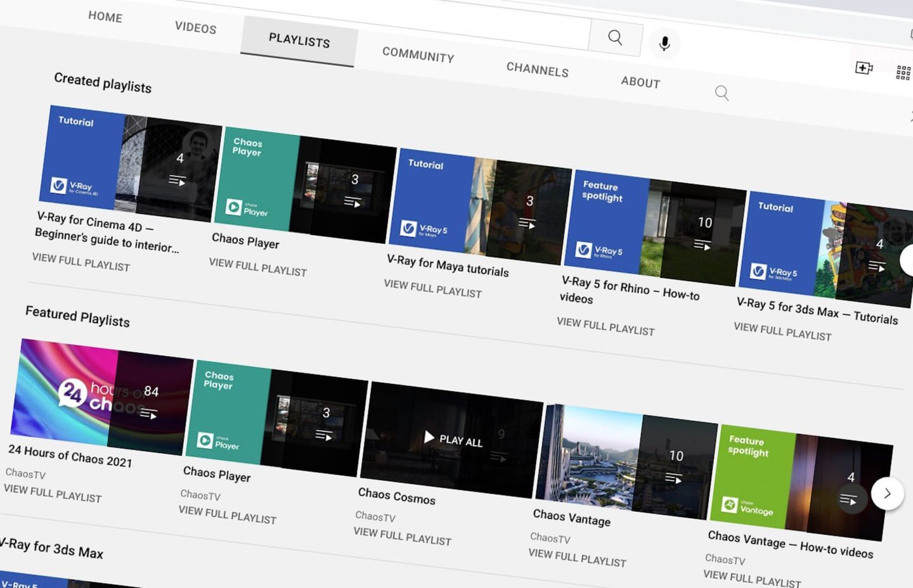Click ChaosTV channel name under Chaos Cosmos

tap(375, 516)
